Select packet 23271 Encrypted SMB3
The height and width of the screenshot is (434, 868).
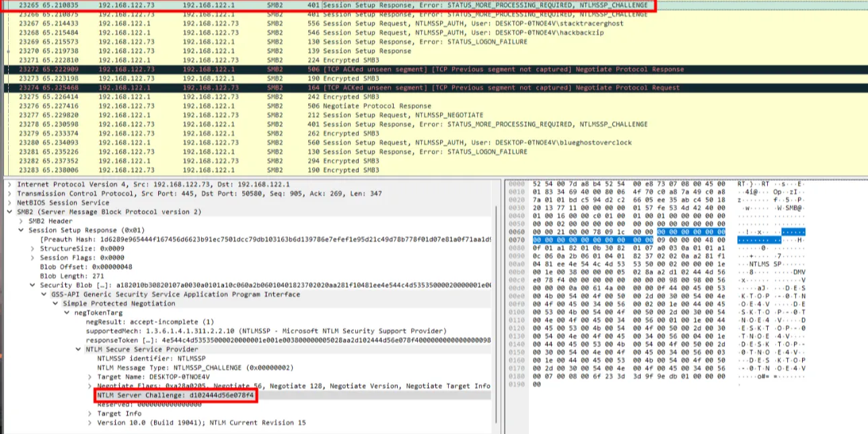click(x=434, y=60)
